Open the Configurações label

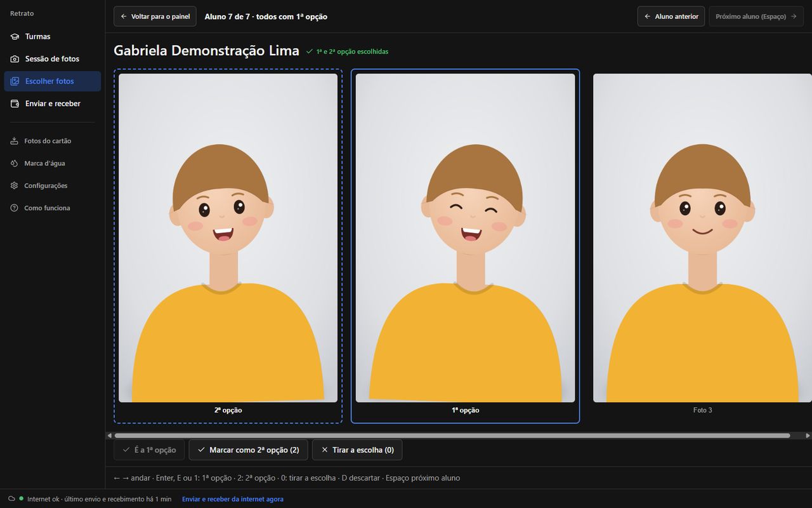pos(46,185)
